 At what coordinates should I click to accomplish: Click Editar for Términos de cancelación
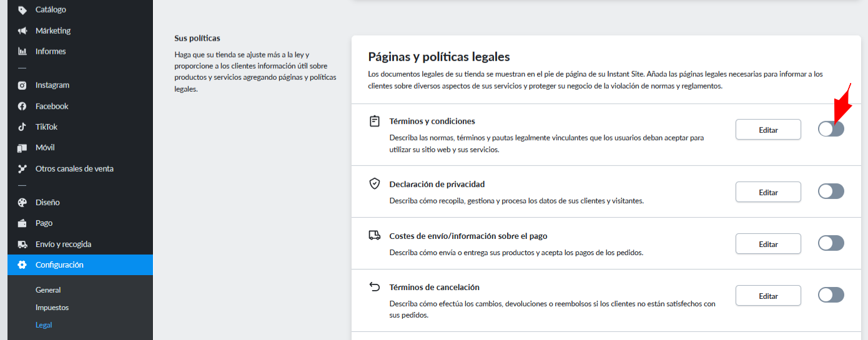(768, 296)
